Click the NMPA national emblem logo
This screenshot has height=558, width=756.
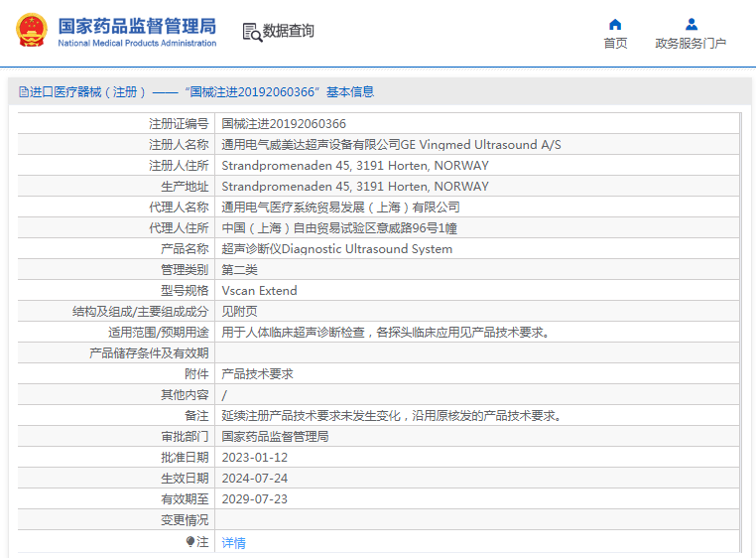[30, 31]
